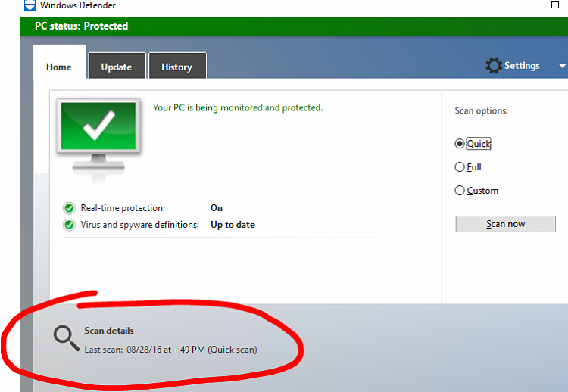Expand the dropdown arrow next to Settings

[562, 67]
